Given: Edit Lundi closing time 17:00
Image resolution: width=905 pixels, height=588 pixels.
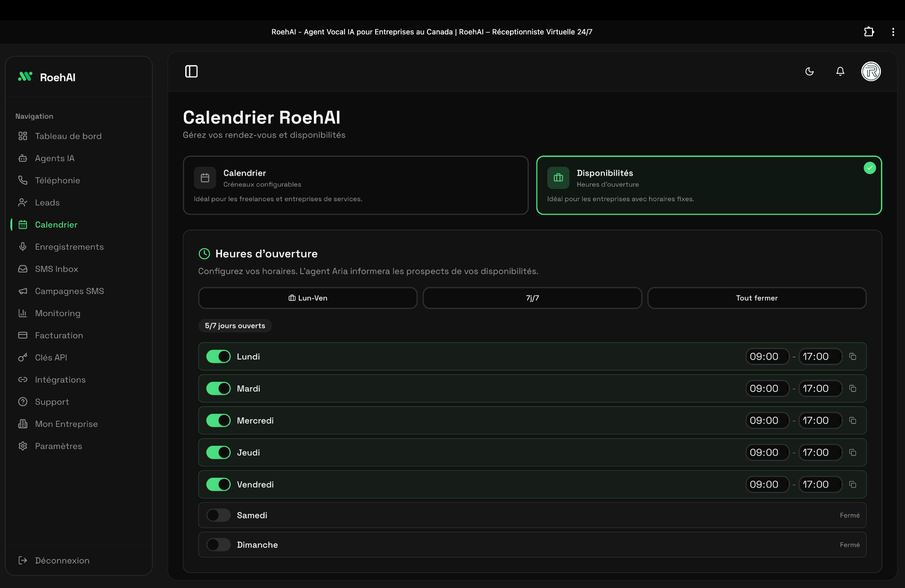Looking at the screenshot, I should pos(820,357).
